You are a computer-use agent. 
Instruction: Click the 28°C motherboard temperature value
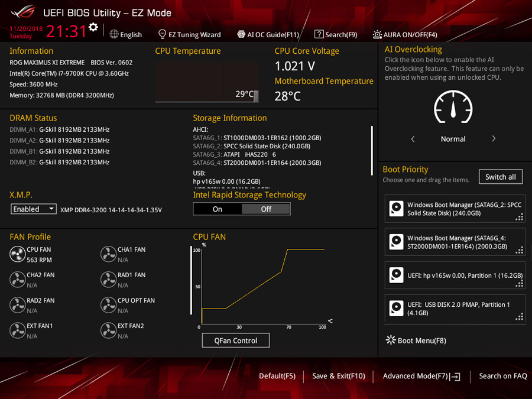coord(288,96)
